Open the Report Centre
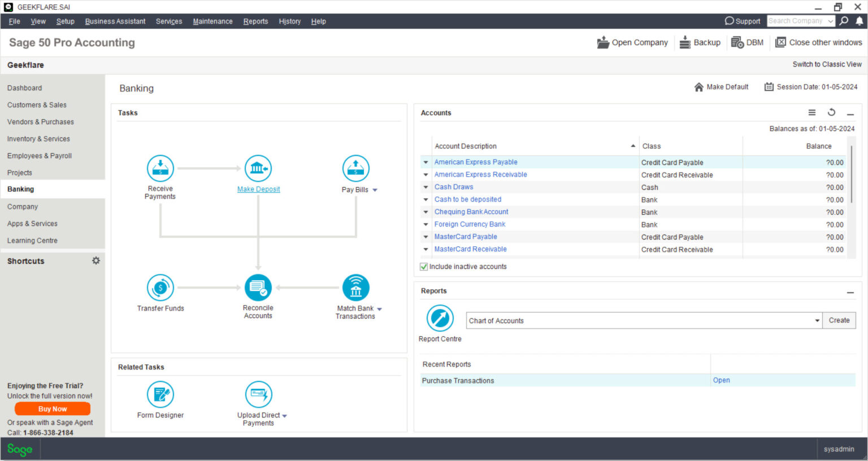The height and width of the screenshot is (461, 868). [x=440, y=318]
